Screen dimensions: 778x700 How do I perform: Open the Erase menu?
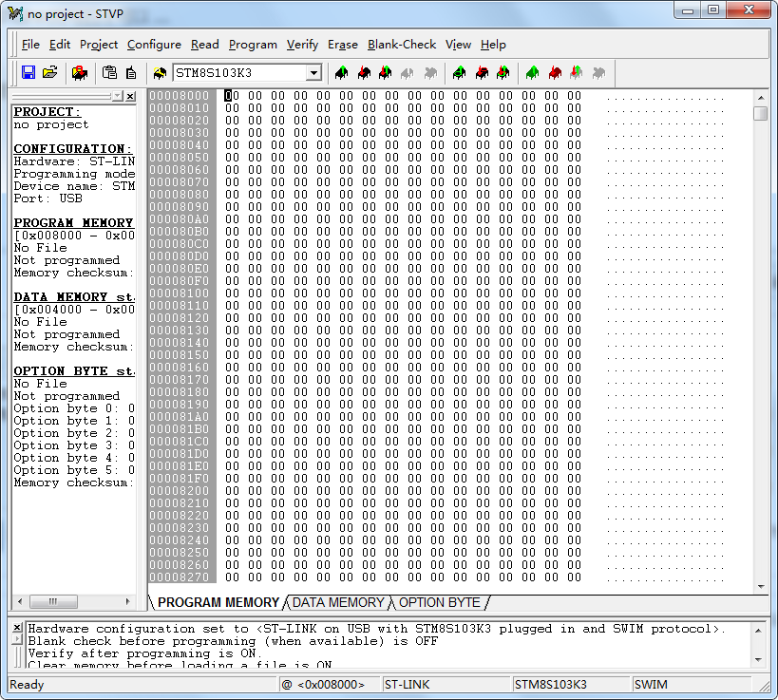pos(343,45)
